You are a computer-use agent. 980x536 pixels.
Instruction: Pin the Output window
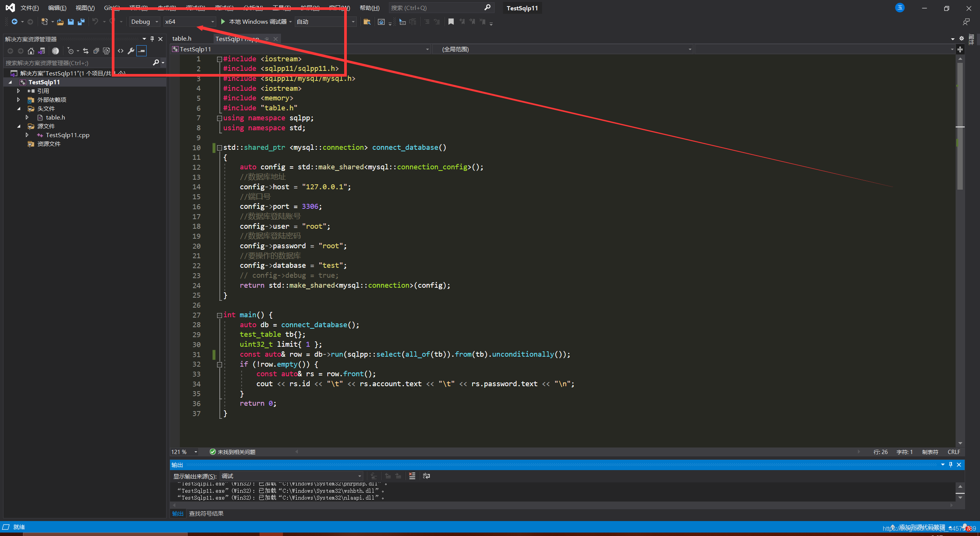(x=951, y=464)
